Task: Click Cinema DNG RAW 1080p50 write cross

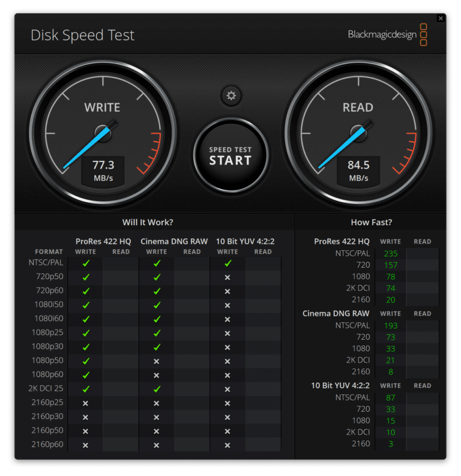Action: click(x=156, y=361)
